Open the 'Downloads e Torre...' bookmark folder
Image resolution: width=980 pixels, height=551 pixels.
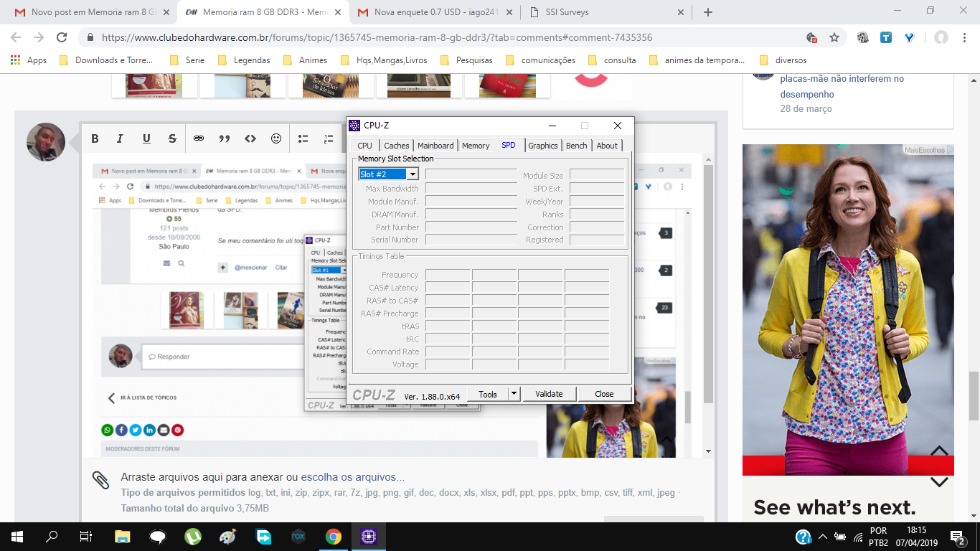coord(107,60)
